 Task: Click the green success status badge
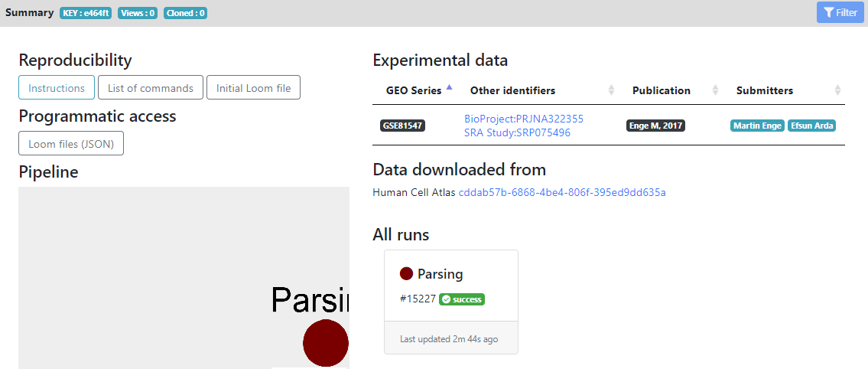pos(462,299)
